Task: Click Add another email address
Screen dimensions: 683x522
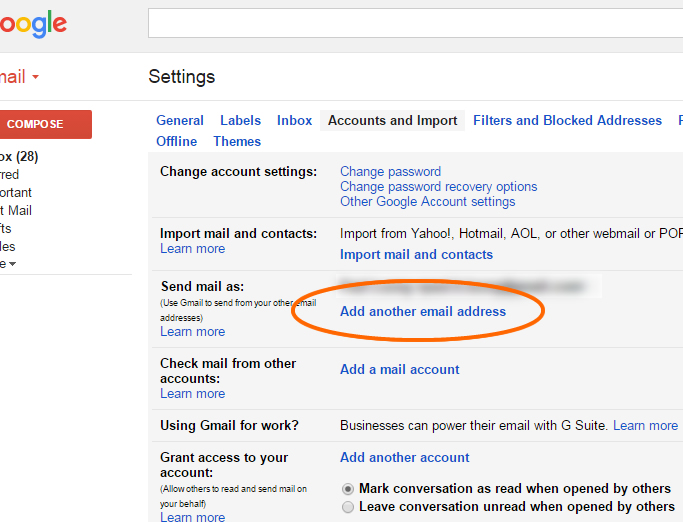Action: click(423, 312)
